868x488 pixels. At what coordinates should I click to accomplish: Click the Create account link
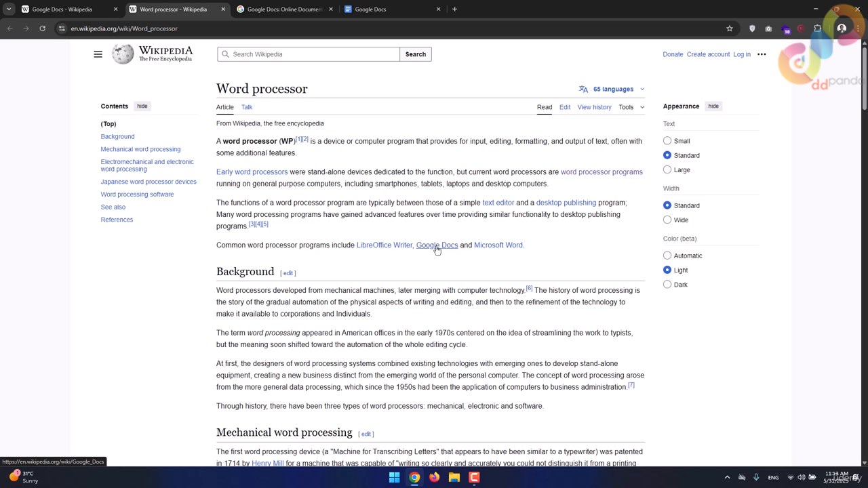(708, 54)
